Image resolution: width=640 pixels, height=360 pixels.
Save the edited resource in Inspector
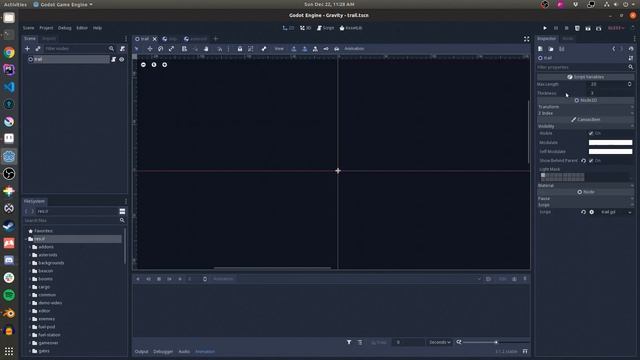(562, 49)
